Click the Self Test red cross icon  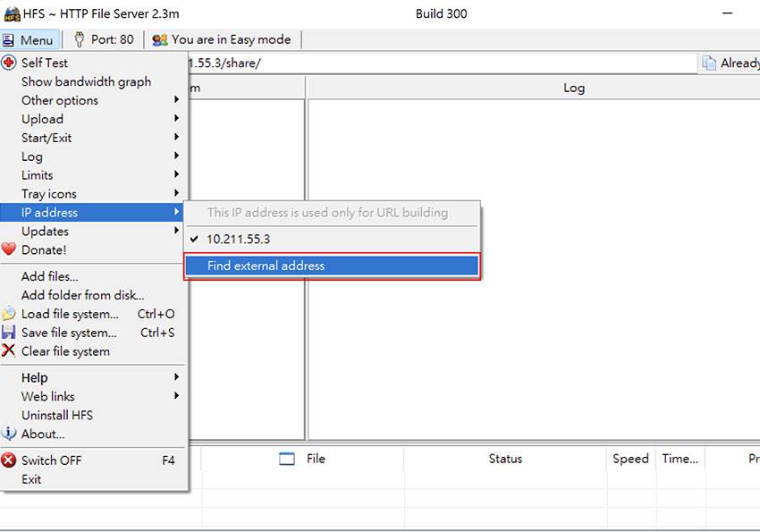9,63
